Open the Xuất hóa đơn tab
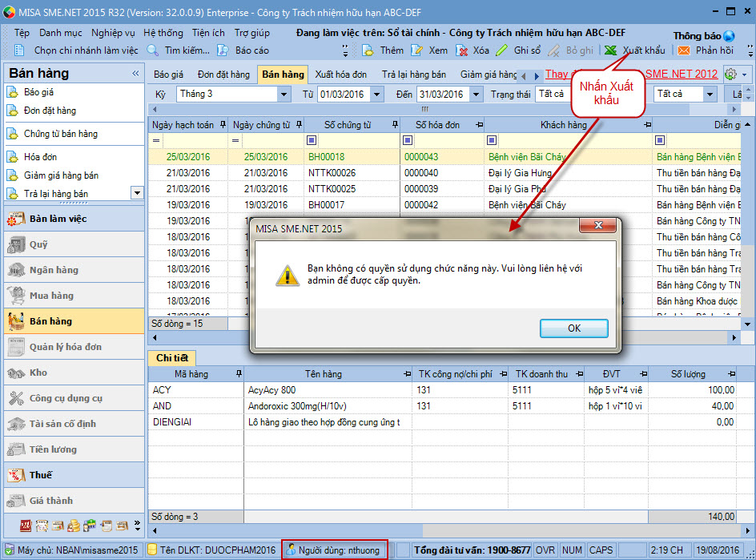756x560 pixels. pyautogui.click(x=341, y=75)
